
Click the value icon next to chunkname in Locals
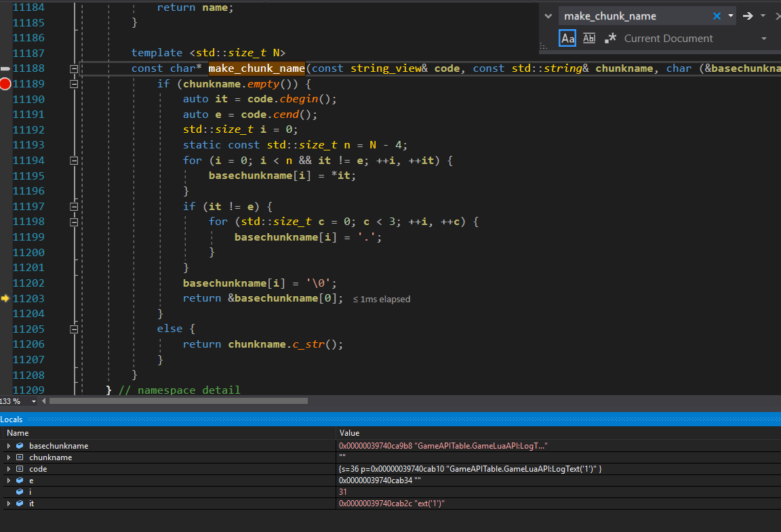(x=19, y=457)
